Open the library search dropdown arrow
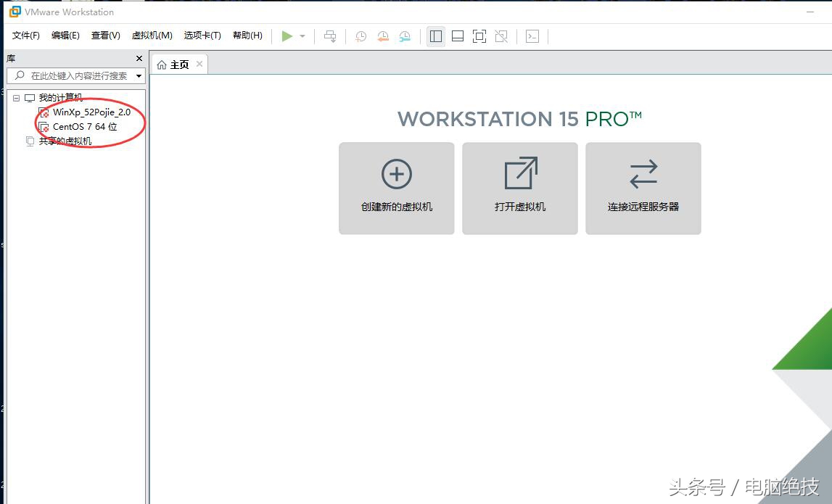Screen dimensions: 832x504 tap(138, 75)
